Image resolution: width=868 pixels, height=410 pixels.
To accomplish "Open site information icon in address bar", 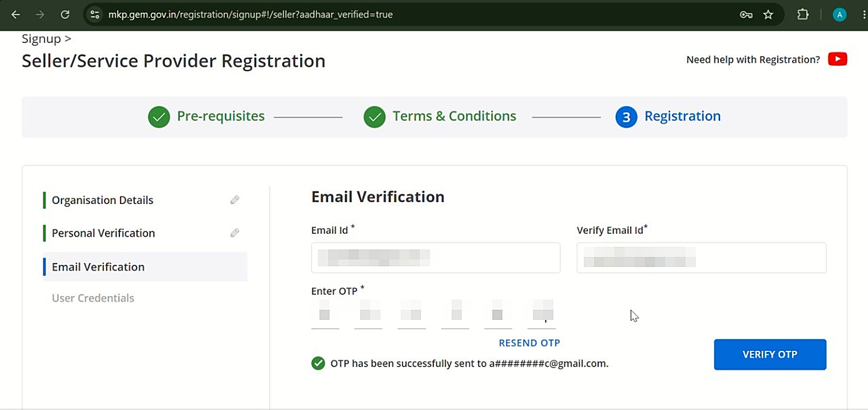I will pos(95,15).
